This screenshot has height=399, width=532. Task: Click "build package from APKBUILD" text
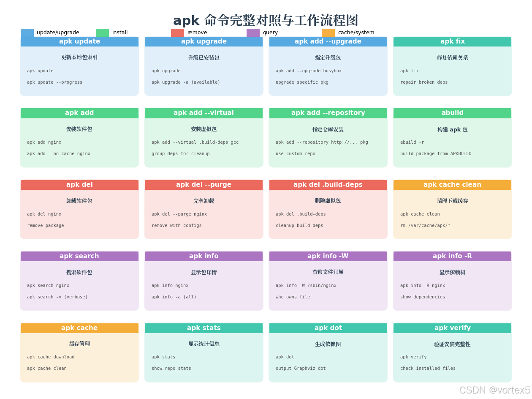click(436, 154)
